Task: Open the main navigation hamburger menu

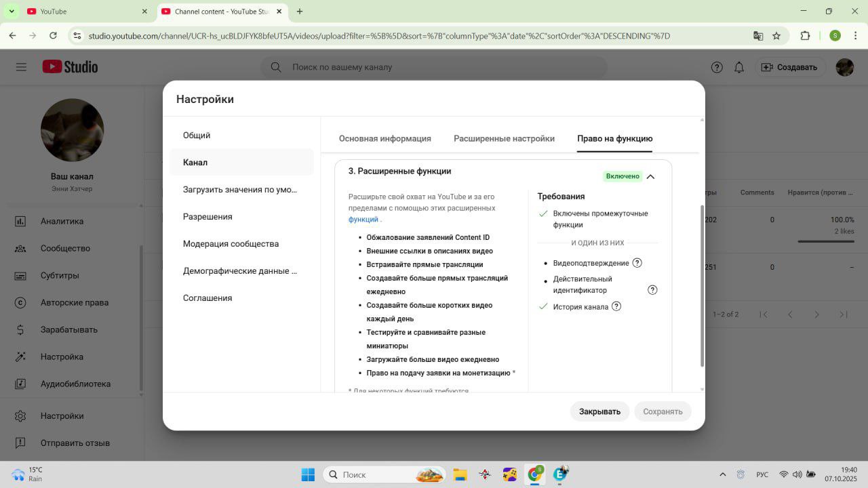Action: click(21, 66)
